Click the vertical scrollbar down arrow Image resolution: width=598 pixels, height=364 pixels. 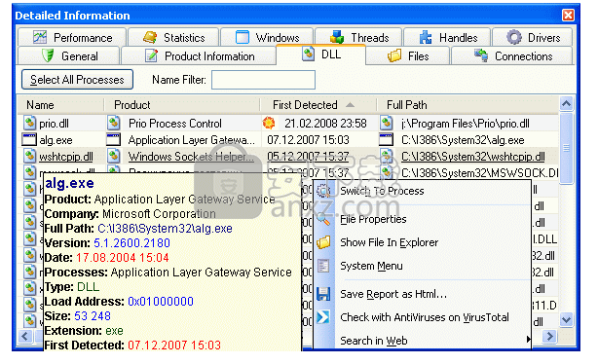(566, 320)
